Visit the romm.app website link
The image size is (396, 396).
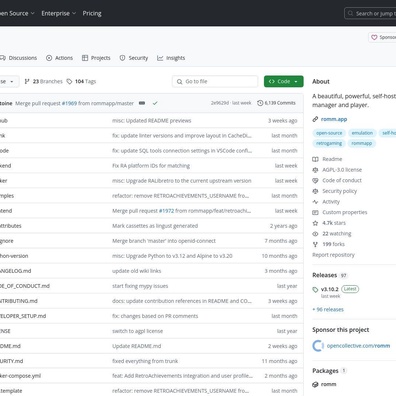(x=334, y=119)
